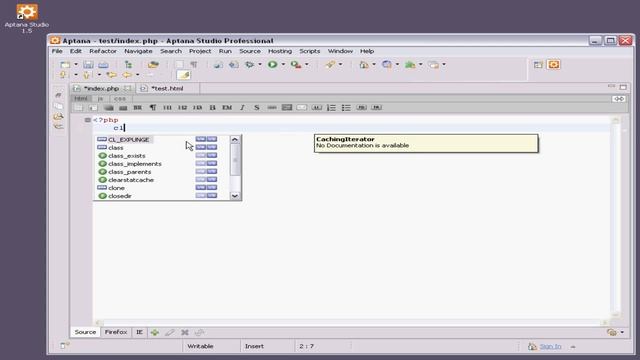The height and width of the screenshot is (360, 640).
Task: Select the js language toolbar tab
Action: tap(100, 98)
